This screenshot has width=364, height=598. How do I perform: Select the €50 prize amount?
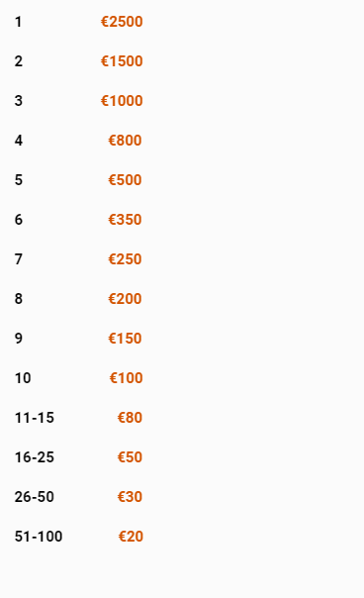pyautogui.click(x=130, y=457)
